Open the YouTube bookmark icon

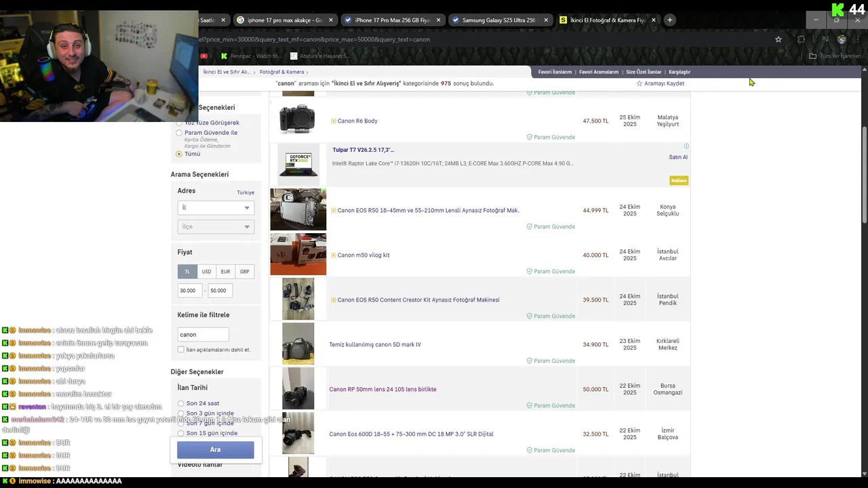click(203, 56)
